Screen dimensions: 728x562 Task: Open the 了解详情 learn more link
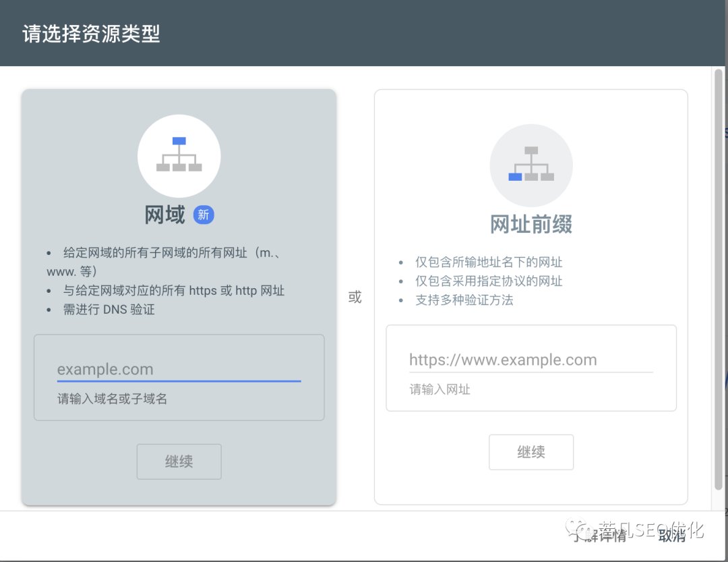pos(600,536)
